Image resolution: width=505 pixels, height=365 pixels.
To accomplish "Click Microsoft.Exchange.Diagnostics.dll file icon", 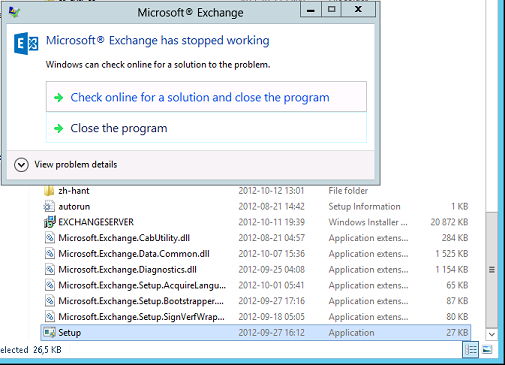I will (x=49, y=269).
